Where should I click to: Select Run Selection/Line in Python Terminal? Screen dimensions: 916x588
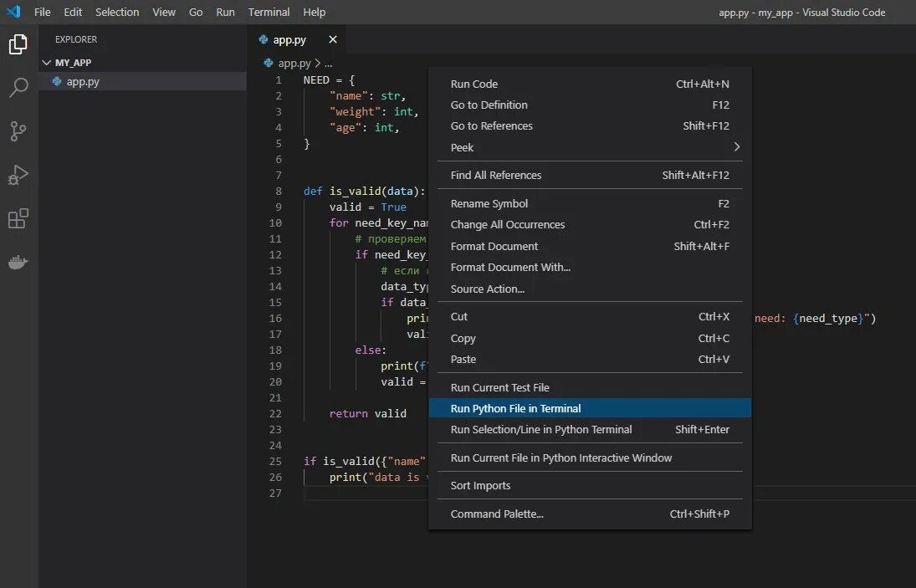590,430
